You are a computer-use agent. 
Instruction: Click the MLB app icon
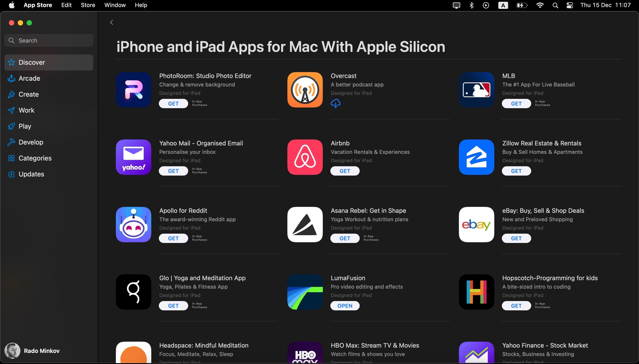(x=476, y=90)
